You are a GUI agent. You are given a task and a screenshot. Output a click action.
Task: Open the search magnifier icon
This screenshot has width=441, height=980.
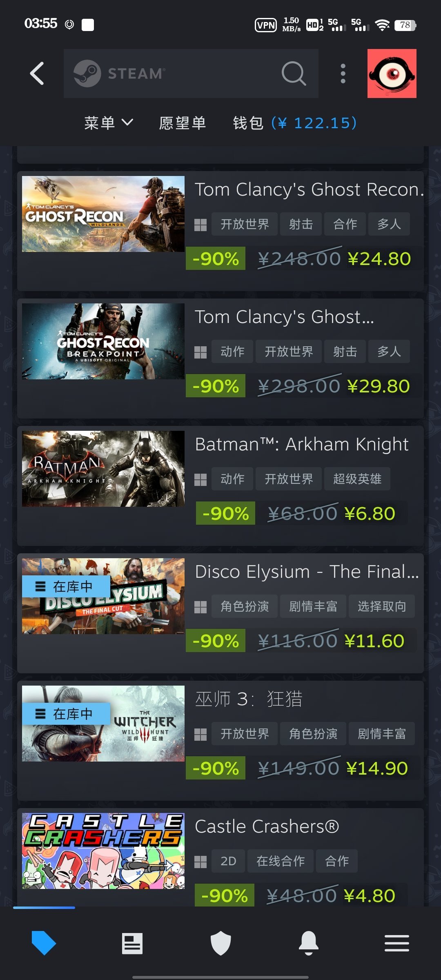pos(294,73)
